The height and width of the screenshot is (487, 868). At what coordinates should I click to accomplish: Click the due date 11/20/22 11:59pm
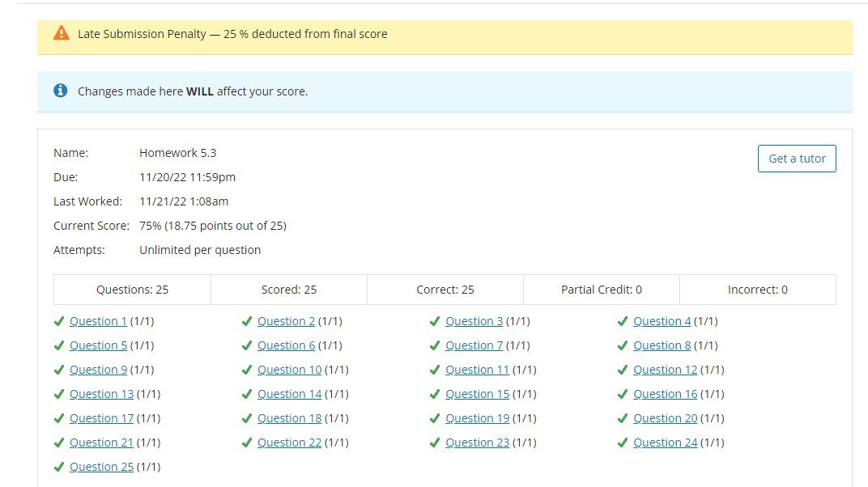tap(187, 177)
